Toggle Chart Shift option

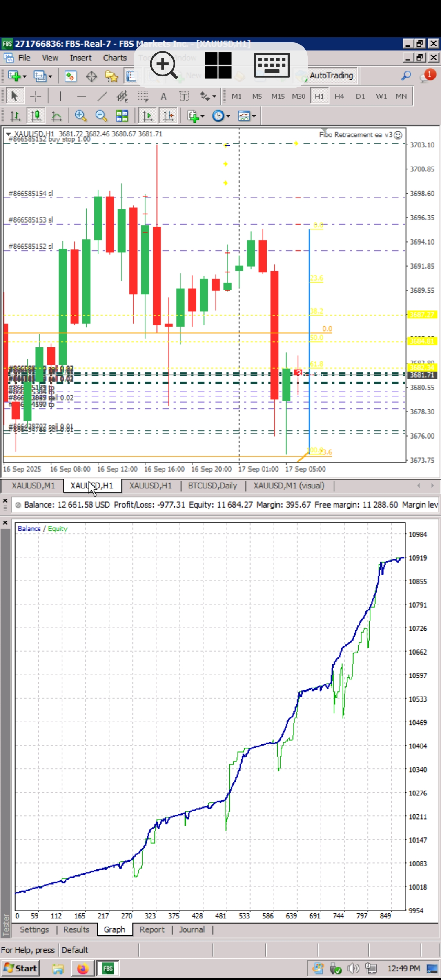tap(168, 116)
